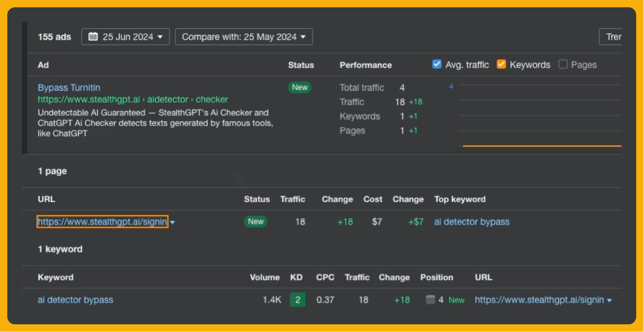Open the Bypass Turnitin ad title link
Image resolution: width=644 pixels, height=332 pixels.
69,88
